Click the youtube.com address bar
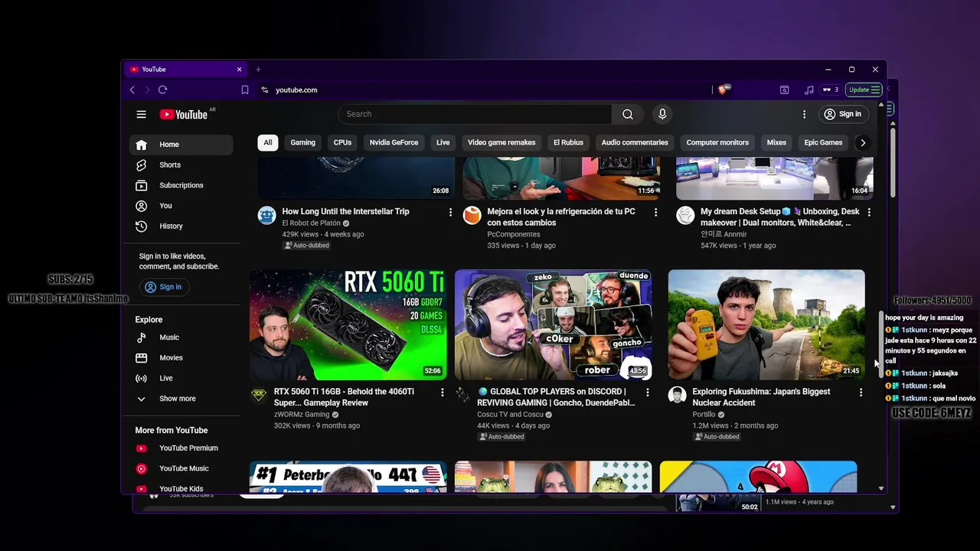The image size is (980, 551). pyautogui.click(x=296, y=90)
